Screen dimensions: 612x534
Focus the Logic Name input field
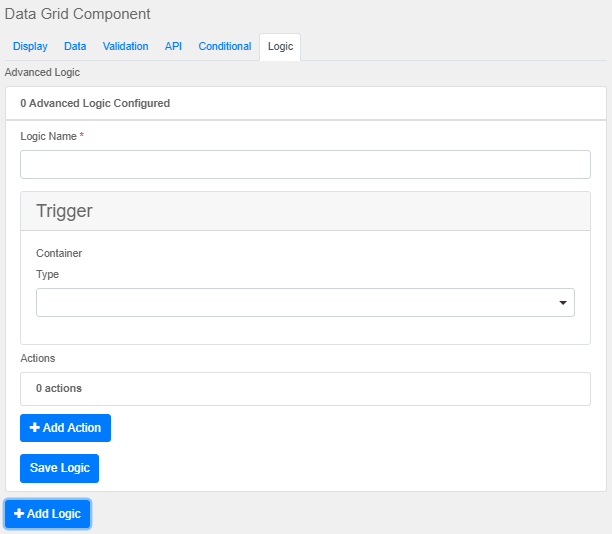point(305,164)
